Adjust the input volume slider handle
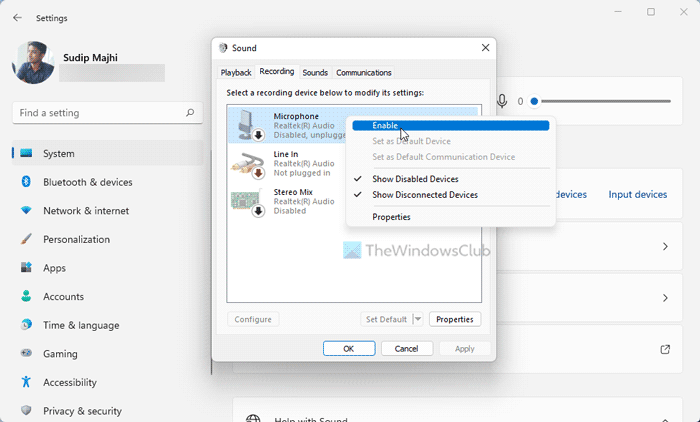Screen dimensions: 700x422 (534, 101)
